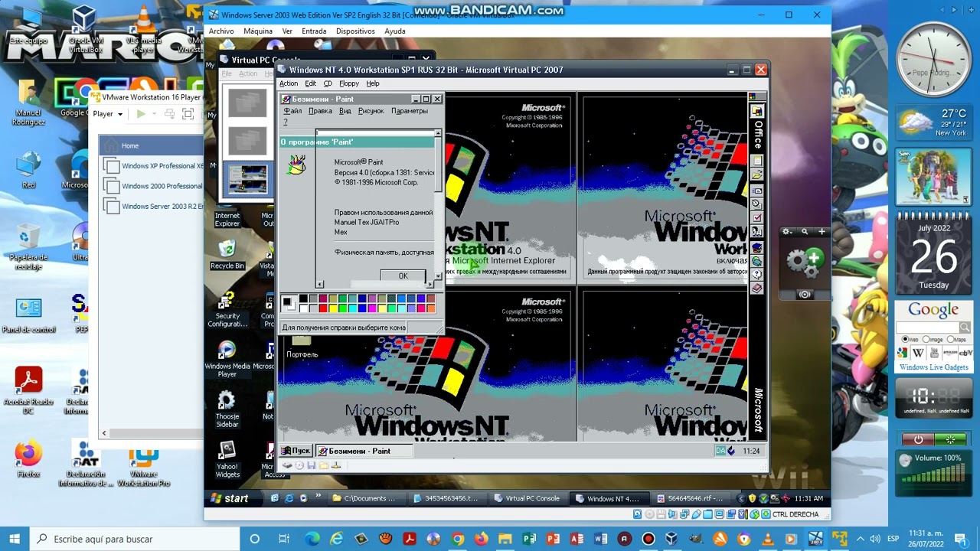Open Entrada menu in VirtualBox window

coord(314,31)
